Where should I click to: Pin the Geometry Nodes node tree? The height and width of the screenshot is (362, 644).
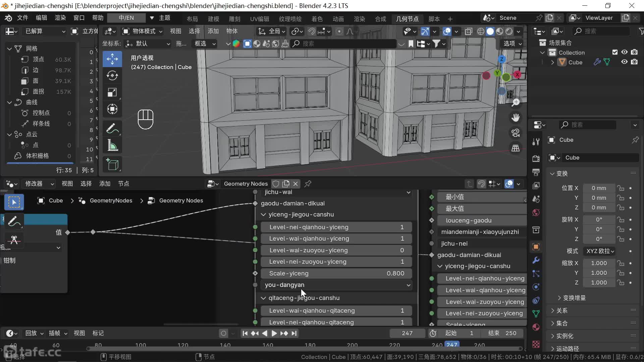click(308, 184)
